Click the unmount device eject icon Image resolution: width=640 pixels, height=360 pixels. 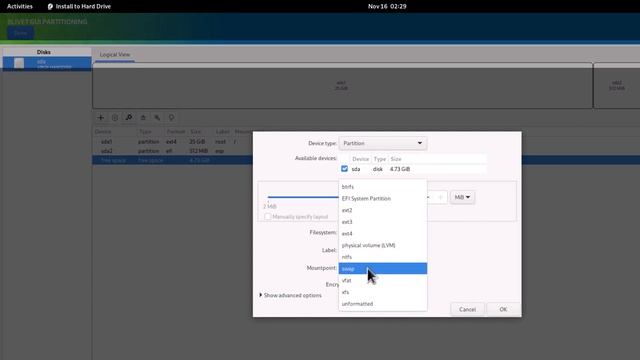click(143, 118)
